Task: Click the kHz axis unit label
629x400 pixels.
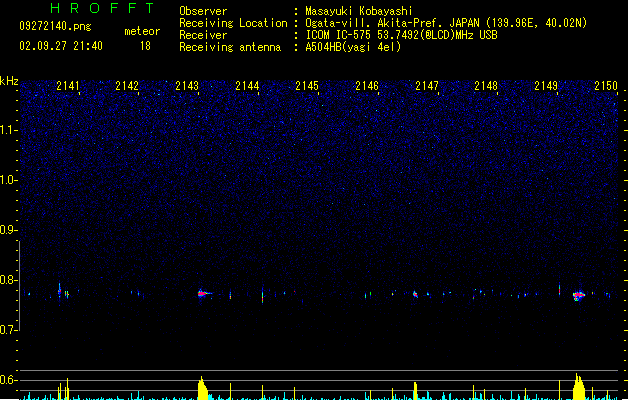Action: (x=9, y=81)
